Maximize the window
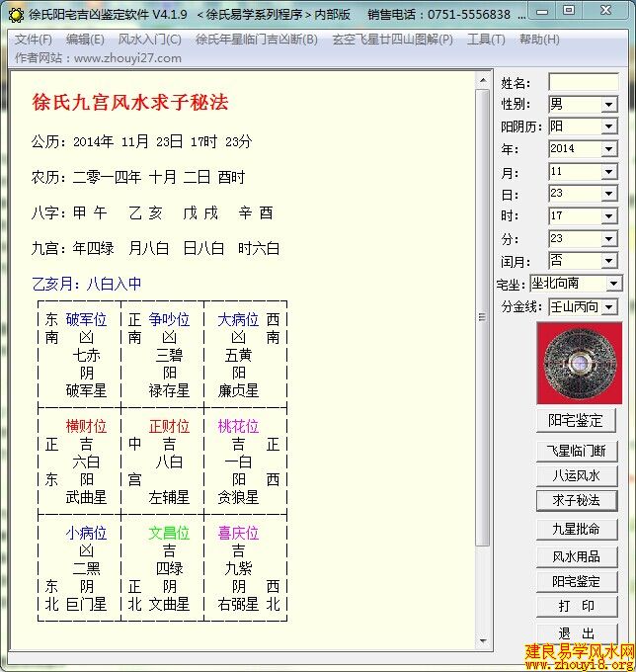636x672 pixels. [x=569, y=11]
